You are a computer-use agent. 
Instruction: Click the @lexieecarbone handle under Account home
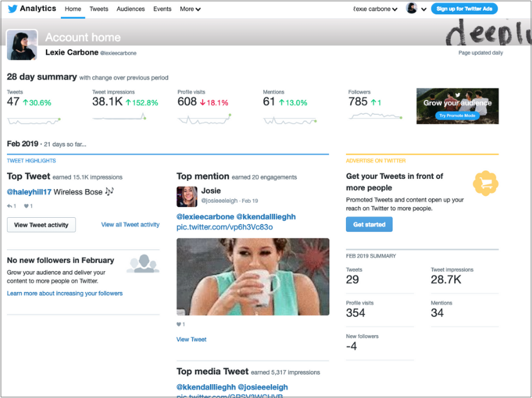tap(119, 53)
